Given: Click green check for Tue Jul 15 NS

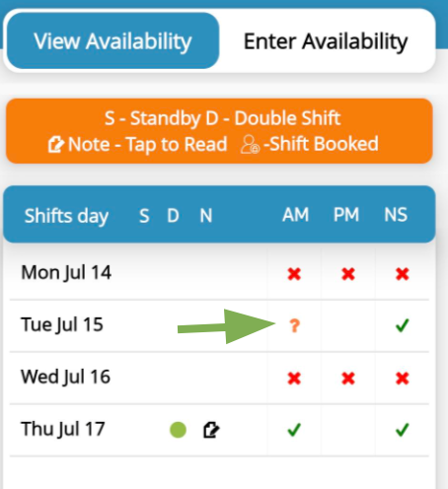Looking at the screenshot, I should 402,325.
